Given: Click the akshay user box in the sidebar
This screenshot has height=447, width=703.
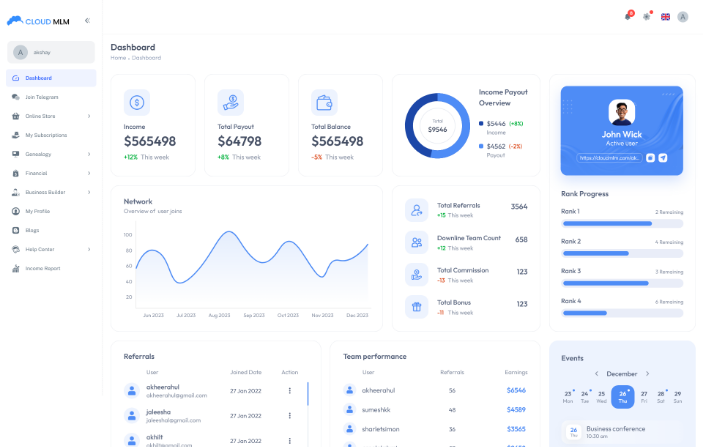Looking at the screenshot, I should (51, 52).
